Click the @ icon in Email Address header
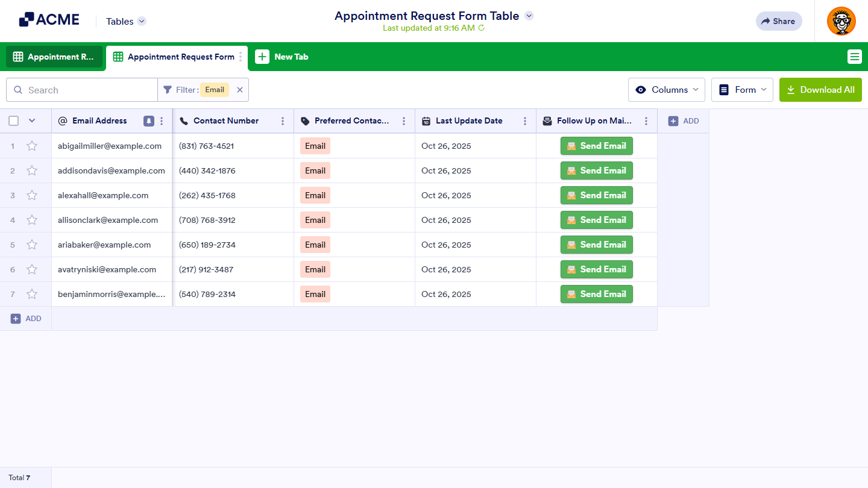Viewport: 868px width, 488px height. [62, 120]
